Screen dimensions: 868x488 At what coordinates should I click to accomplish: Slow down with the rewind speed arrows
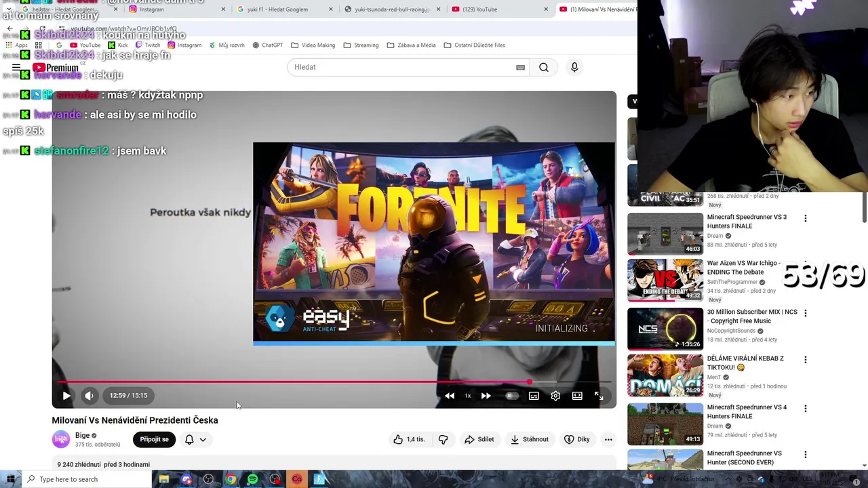450,396
